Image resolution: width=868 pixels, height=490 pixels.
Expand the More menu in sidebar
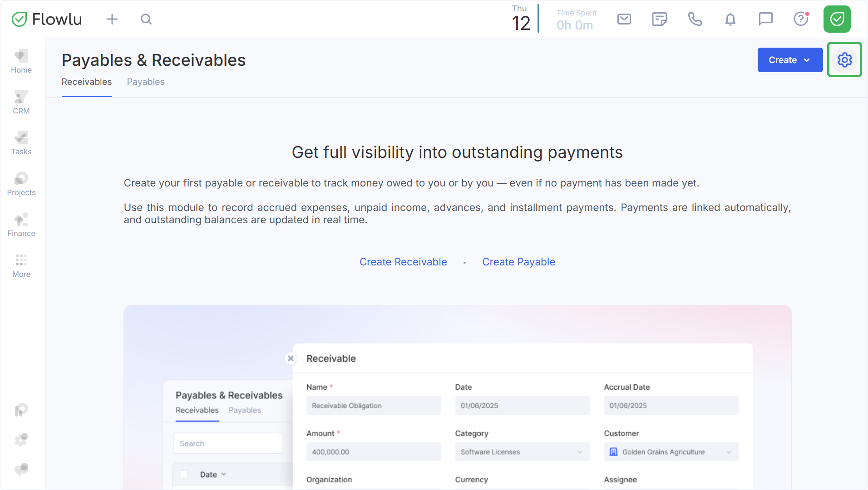[x=21, y=266]
